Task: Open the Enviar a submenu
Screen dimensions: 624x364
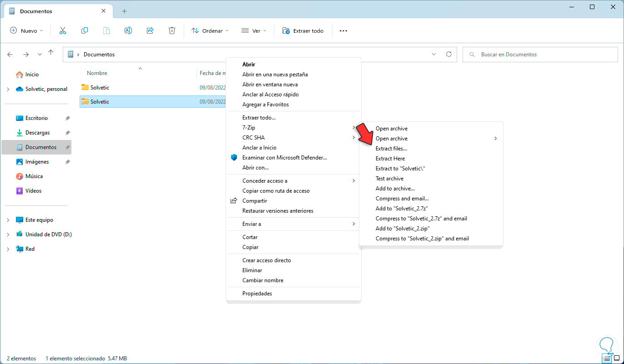Action: (x=293, y=224)
